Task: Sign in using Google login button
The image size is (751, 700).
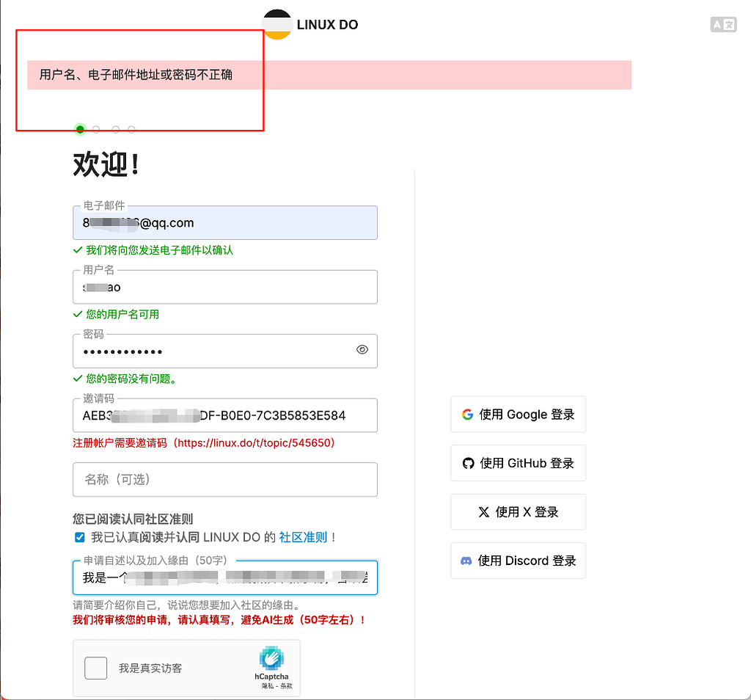Action: (x=518, y=415)
